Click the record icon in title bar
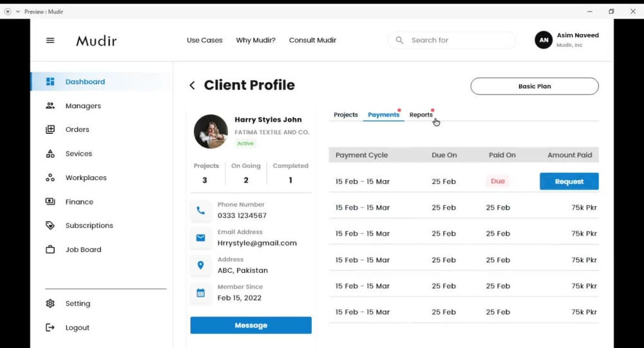This screenshot has width=644, height=348. (x=8, y=12)
